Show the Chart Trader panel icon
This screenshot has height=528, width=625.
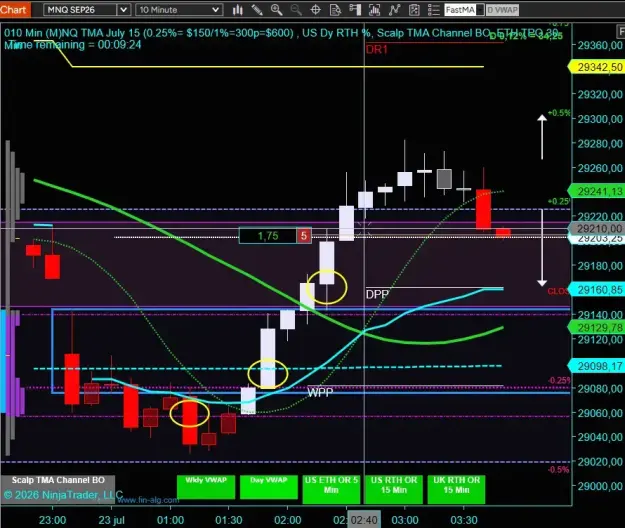[x=355, y=10]
